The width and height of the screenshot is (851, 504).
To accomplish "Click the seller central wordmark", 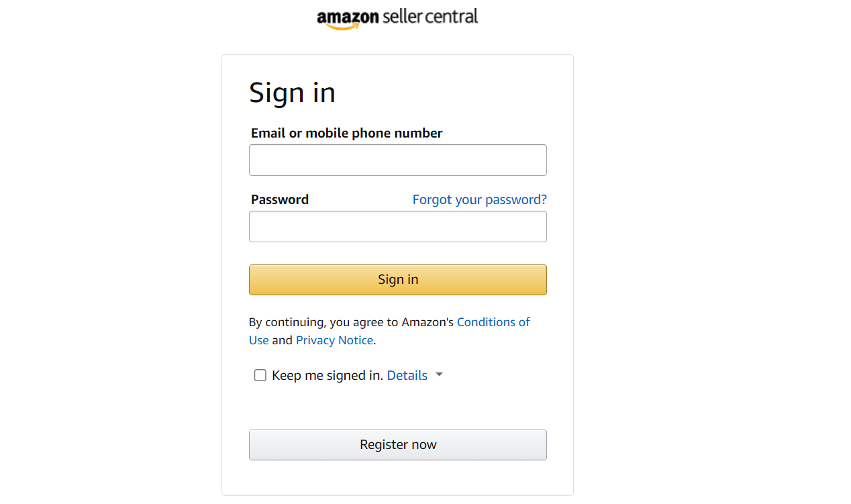I will [430, 17].
